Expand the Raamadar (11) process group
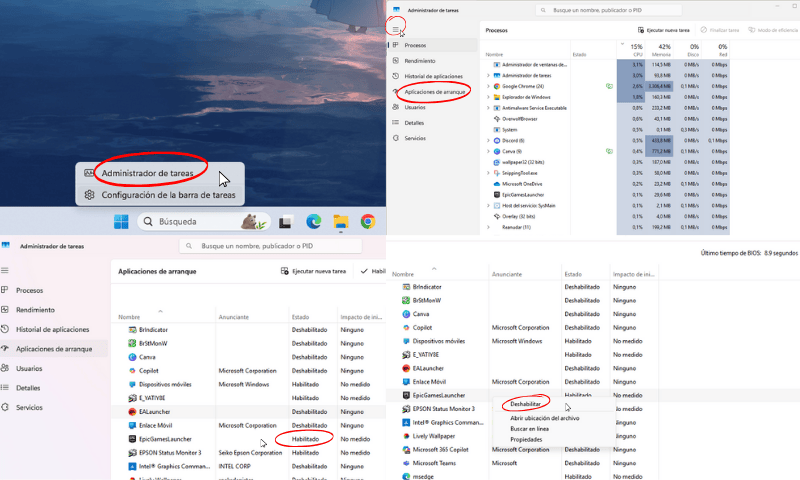The image size is (800, 480). pyautogui.click(x=487, y=227)
